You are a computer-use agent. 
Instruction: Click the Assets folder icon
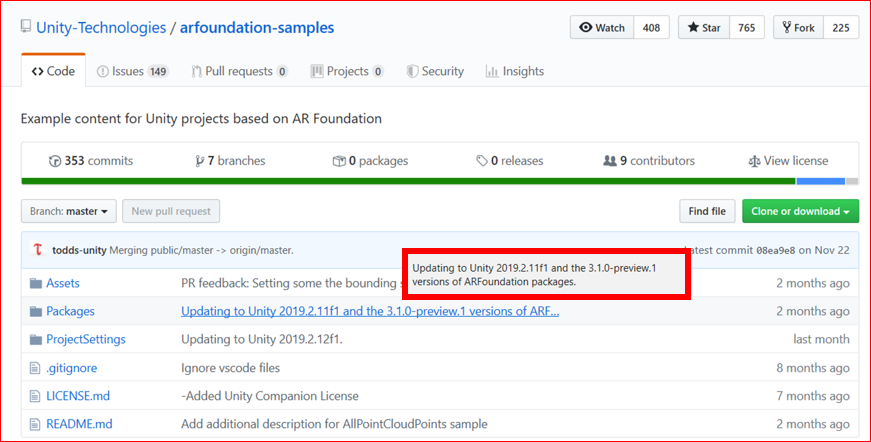point(36,283)
